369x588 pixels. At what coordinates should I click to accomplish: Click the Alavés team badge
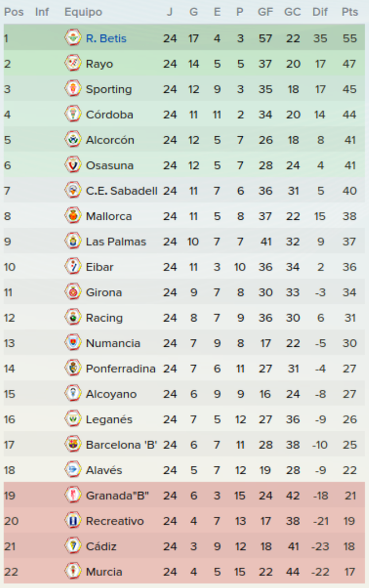click(x=73, y=470)
